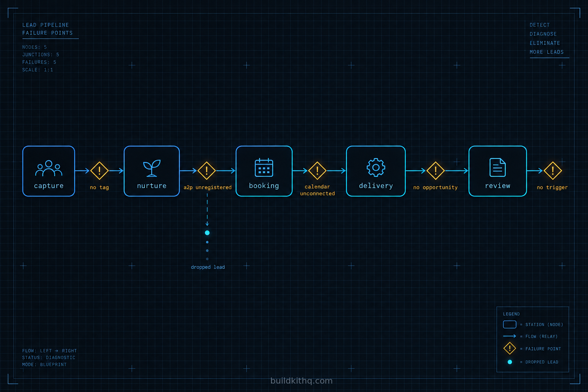
Task: Click the 'LEGEND' heading
Action: pyautogui.click(x=511, y=314)
